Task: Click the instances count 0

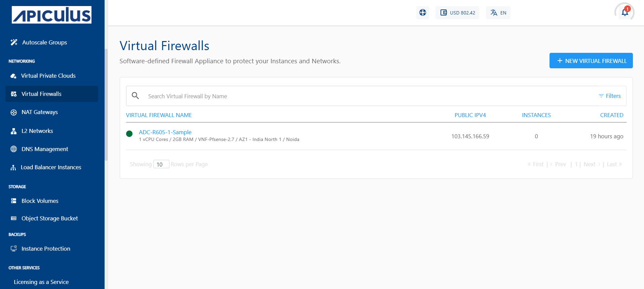Action: click(536, 136)
